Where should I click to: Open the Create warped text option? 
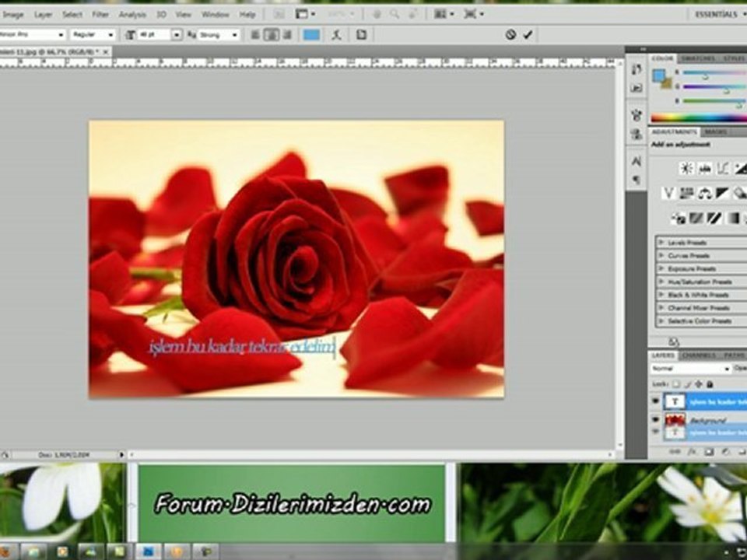click(x=337, y=35)
